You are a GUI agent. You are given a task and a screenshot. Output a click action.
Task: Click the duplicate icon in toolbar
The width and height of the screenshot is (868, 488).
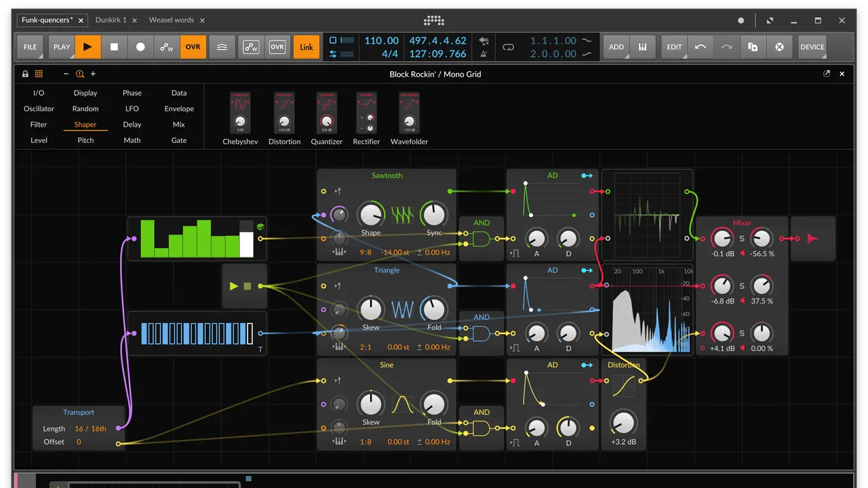753,47
